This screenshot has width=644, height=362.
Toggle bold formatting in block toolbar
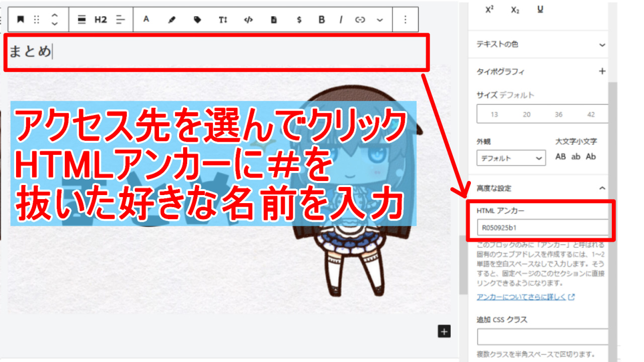[x=321, y=20]
